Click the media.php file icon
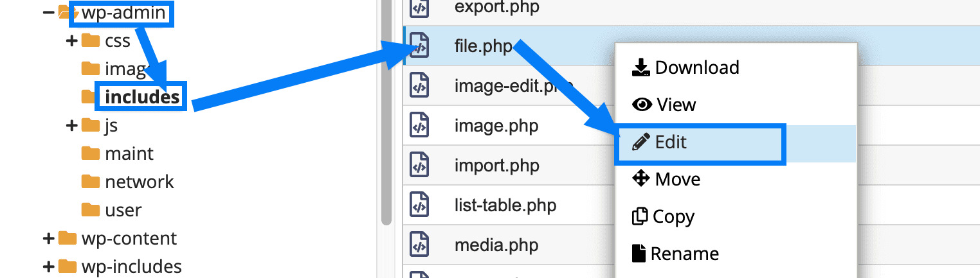The height and width of the screenshot is (278, 980). tap(419, 245)
